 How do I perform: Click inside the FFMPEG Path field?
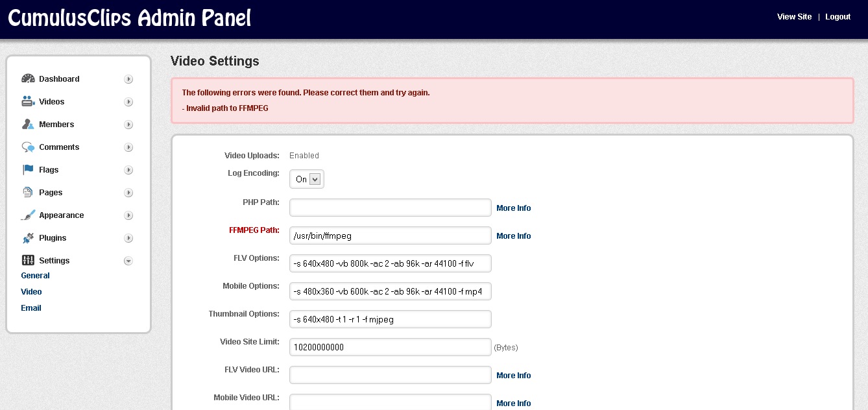tap(389, 235)
